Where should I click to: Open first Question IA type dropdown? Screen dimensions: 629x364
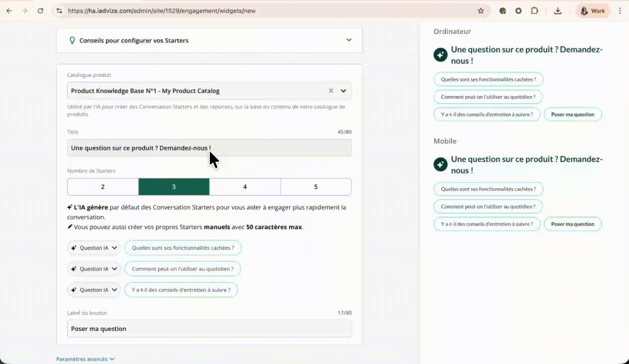[94, 248]
